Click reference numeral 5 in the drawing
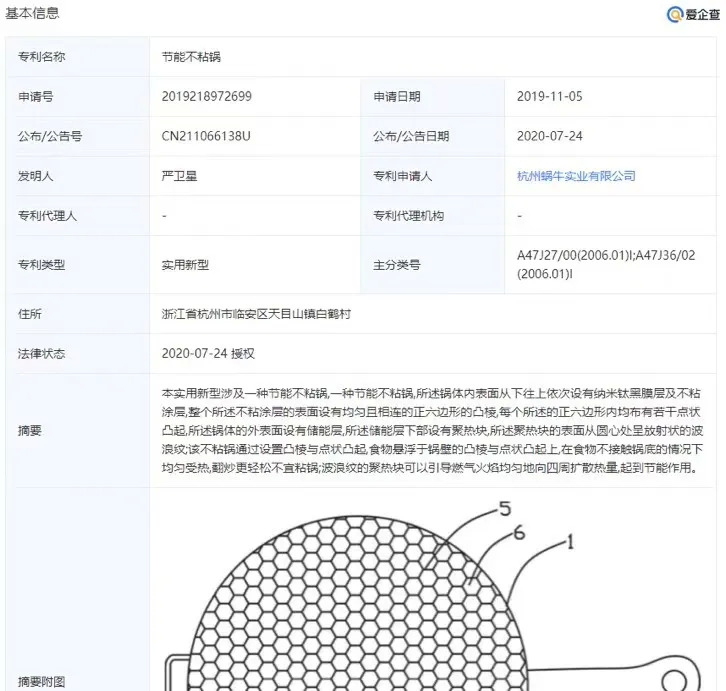The height and width of the screenshot is (691, 726). 505,509
